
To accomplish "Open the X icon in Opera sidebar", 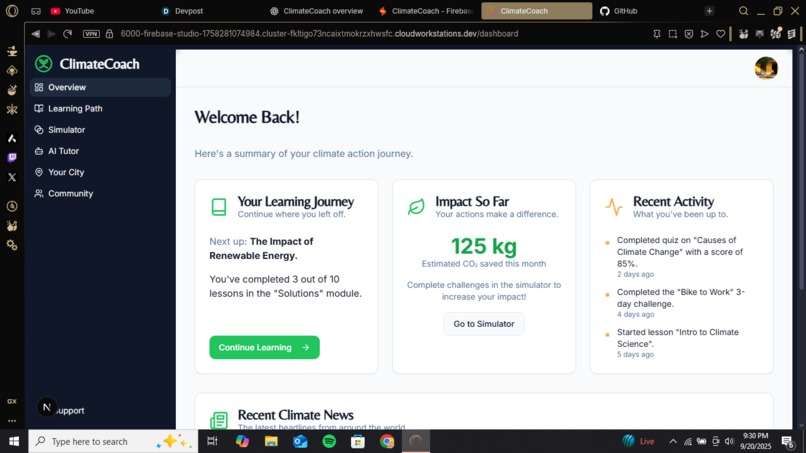I will (x=12, y=177).
